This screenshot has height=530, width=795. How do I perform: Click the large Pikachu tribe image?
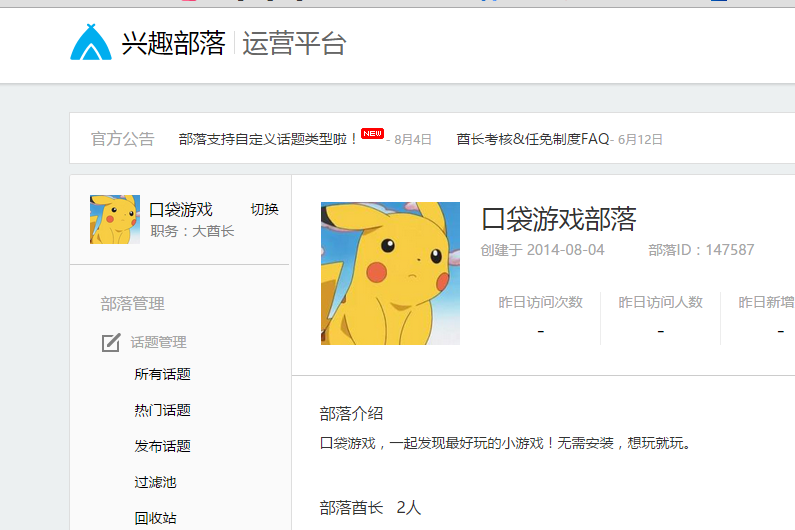click(390, 273)
